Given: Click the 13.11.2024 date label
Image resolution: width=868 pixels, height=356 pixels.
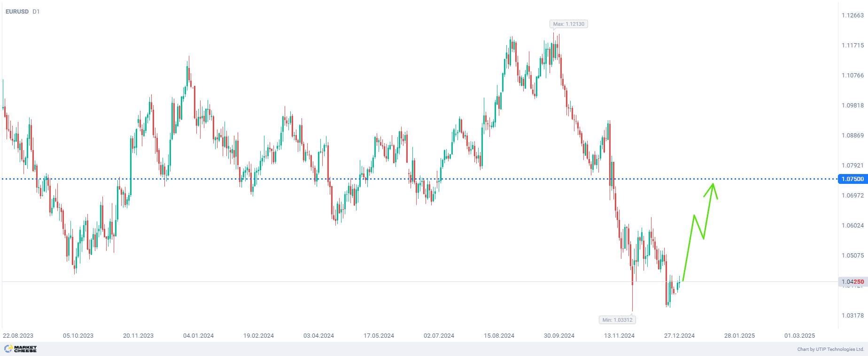Looking at the screenshot, I should point(619,336).
